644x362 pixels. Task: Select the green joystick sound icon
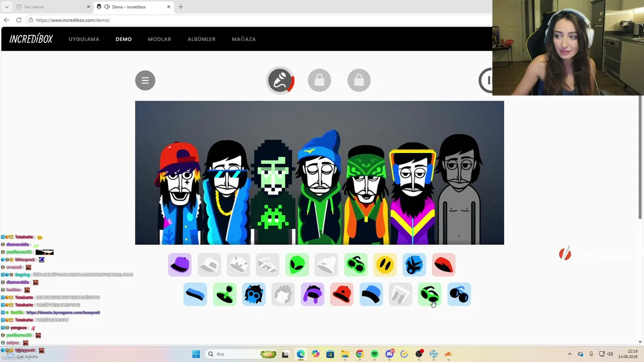coord(224,294)
